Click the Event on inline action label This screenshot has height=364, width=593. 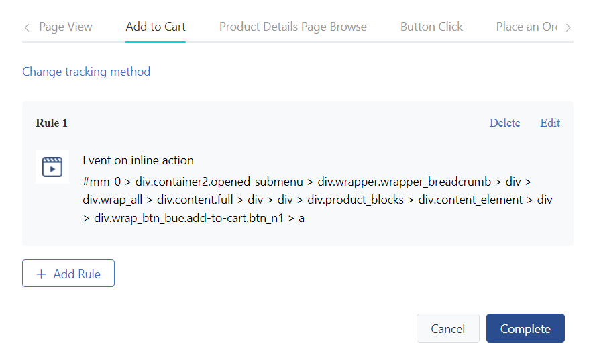[x=138, y=160]
